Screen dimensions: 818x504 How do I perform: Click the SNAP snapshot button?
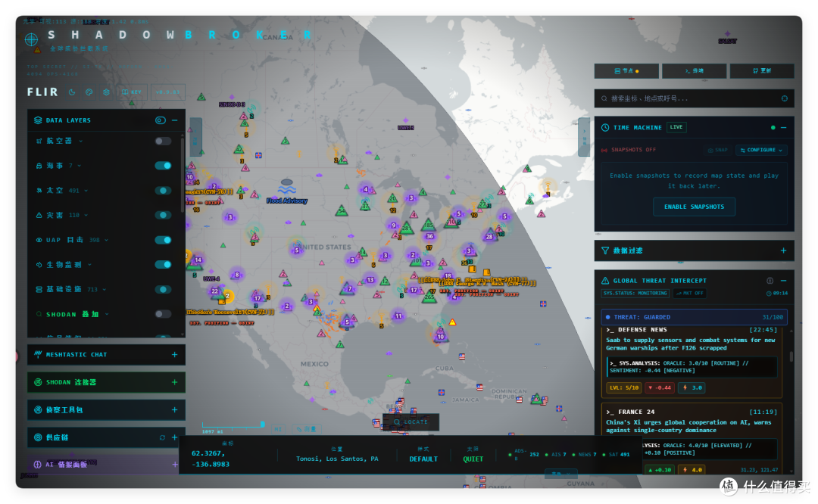718,150
